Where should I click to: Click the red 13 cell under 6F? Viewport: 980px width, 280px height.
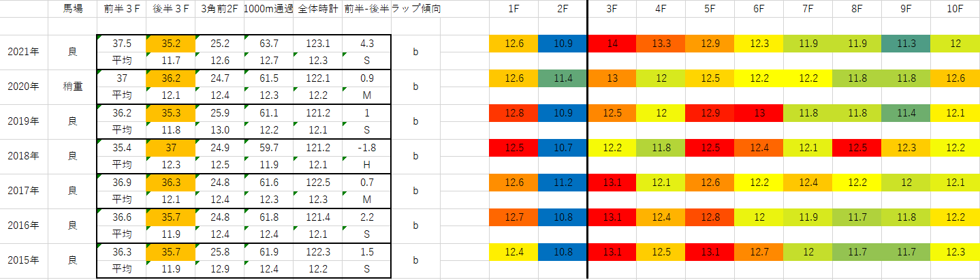759,113
